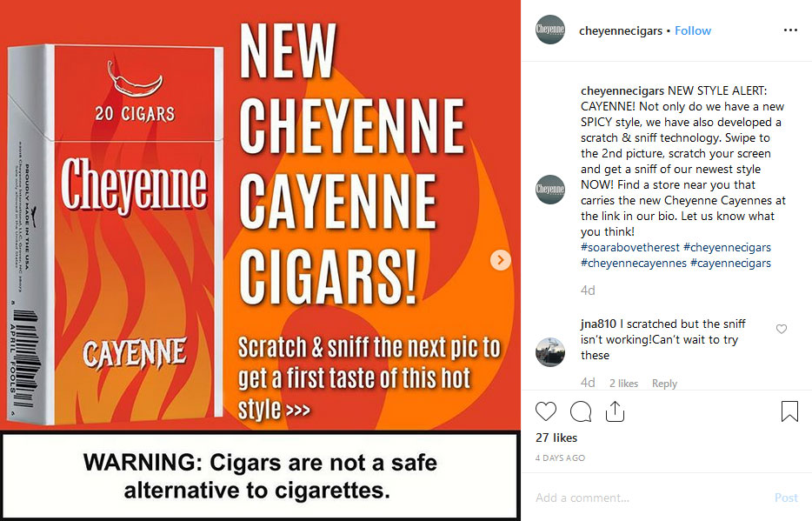Open the cheyennecigars profile avatar in the header
Image resolution: width=812 pixels, height=521 pixels.
click(550, 30)
